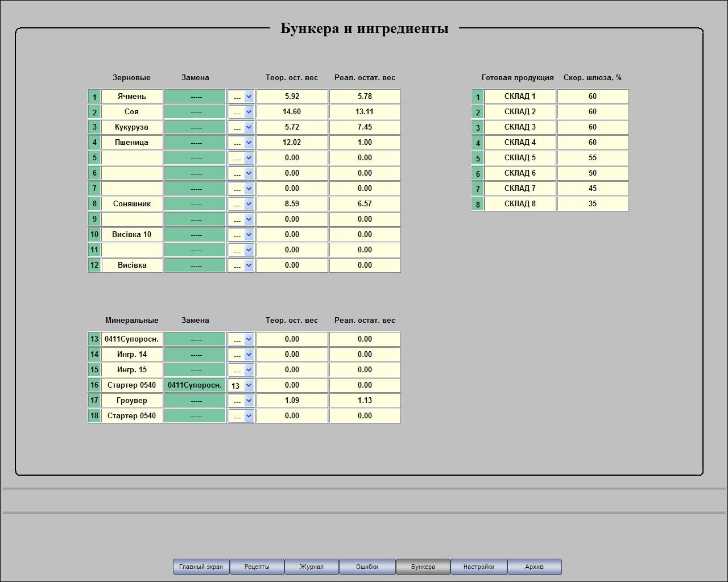Open the Настройки tab

478,567
